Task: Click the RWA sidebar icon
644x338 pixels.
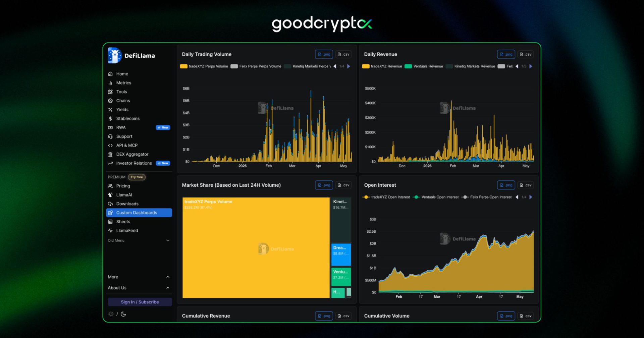Action: [110, 127]
